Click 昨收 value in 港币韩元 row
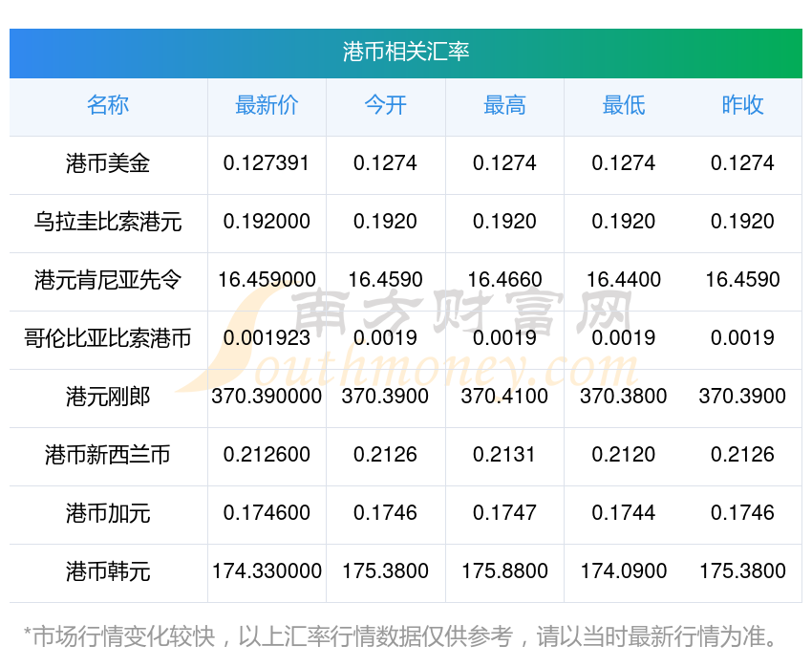812x667 pixels. point(742,571)
